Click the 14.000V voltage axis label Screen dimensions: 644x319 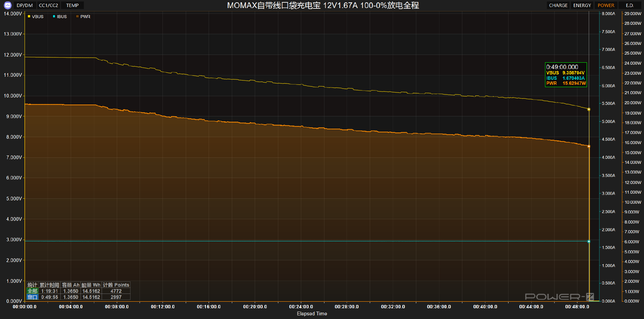(x=13, y=14)
